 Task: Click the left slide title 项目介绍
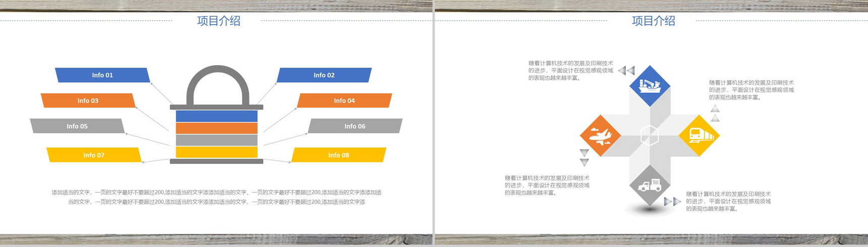(x=219, y=21)
